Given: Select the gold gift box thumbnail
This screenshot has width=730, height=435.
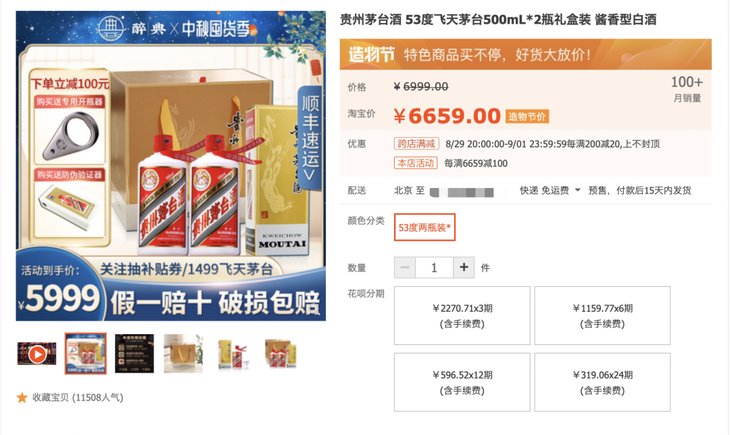Looking at the screenshot, I should (183, 353).
